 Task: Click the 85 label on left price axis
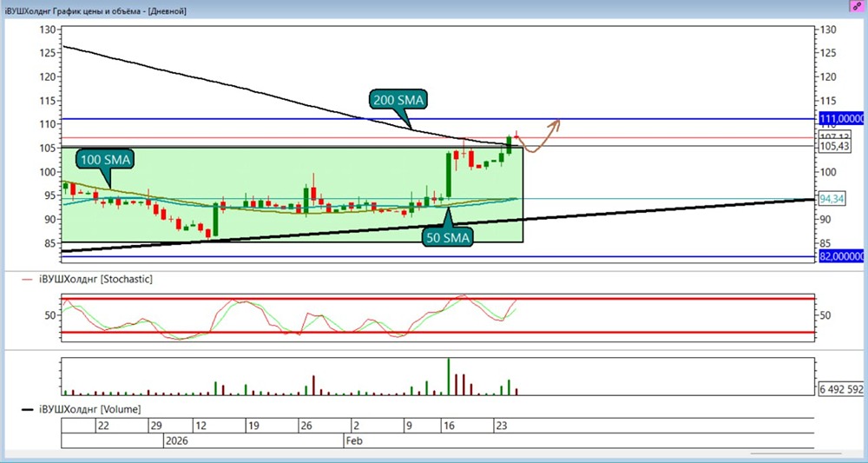click(x=49, y=243)
